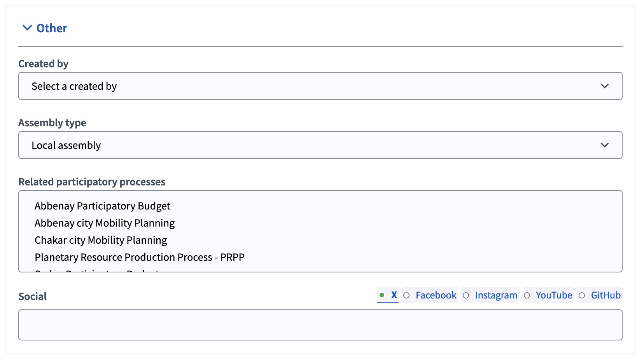Select Abbenay Participatory Budget process
The height and width of the screenshot is (363, 644).
[x=102, y=206]
